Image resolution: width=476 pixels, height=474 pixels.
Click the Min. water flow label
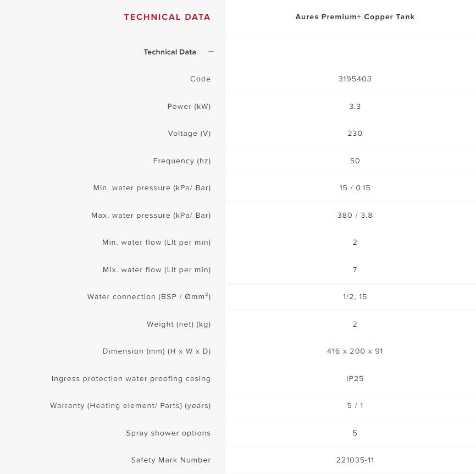point(156,242)
